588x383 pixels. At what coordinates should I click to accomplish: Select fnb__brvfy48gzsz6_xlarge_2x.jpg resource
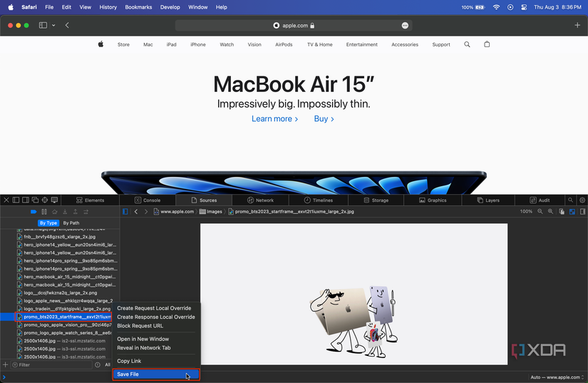point(60,237)
